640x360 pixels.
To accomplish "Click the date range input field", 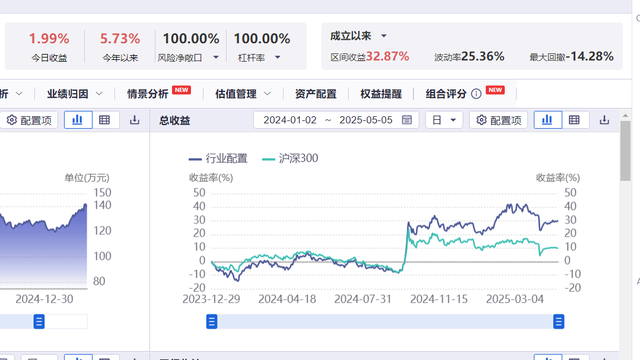I will click(x=336, y=120).
